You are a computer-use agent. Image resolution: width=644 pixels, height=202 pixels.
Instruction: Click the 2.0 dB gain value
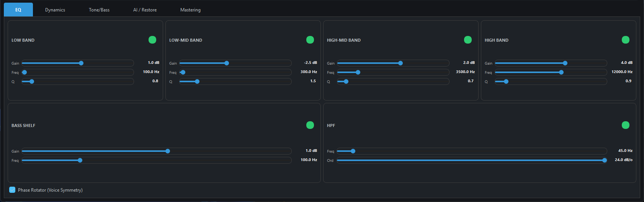point(469,63)
